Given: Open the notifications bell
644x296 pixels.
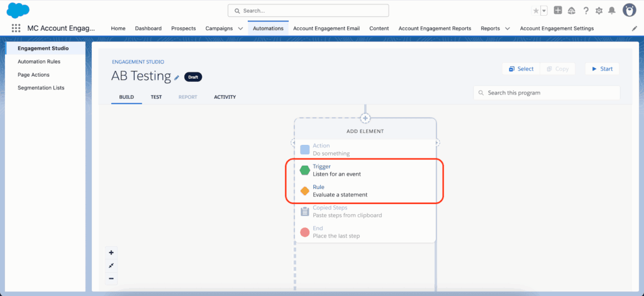Looking at the screenshot, I should [612, 11].
